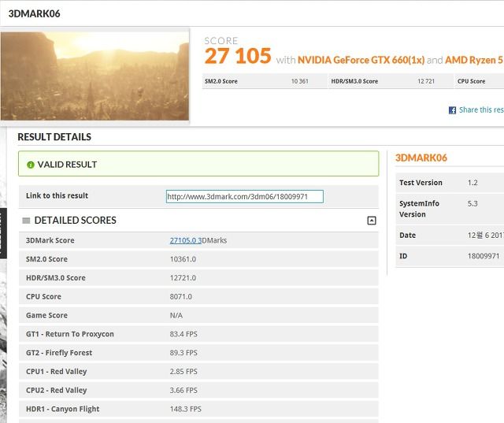Click the 3DMARK06 page title
504x423 pixels.
[x=34, y=13]
